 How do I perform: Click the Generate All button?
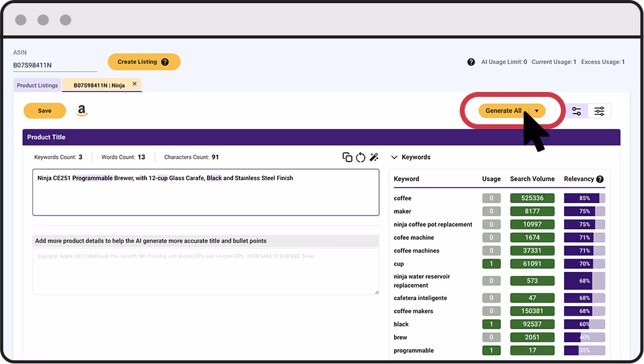pyautogui.click(x=504, y=111)
